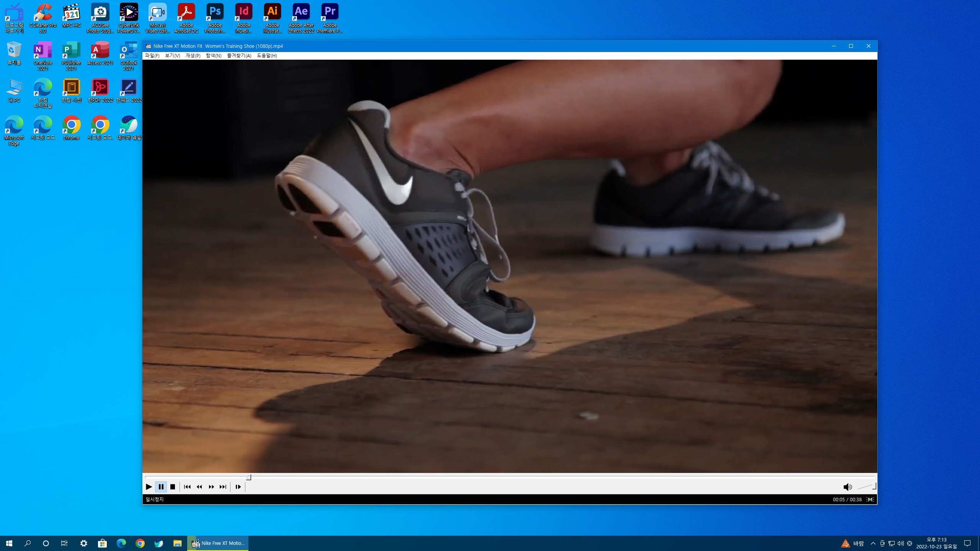
Task: Toggle audio status icon in status bar
Action: pyautogui.click(x=870, y=499)
